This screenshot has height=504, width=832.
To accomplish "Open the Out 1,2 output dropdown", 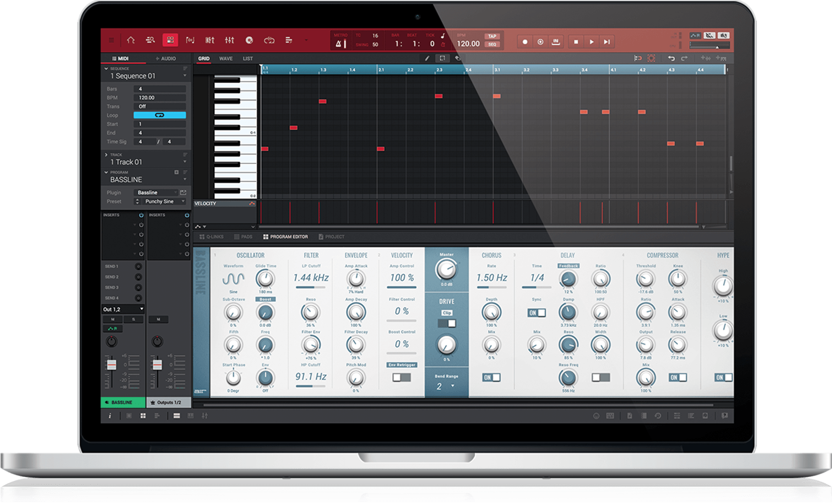I will click(x=123, y=309).
